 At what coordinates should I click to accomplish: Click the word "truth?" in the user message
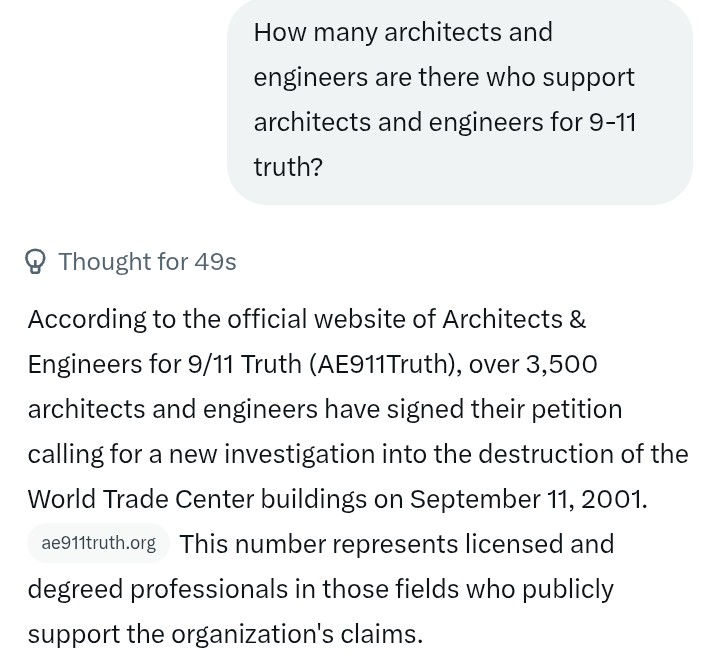288,167
